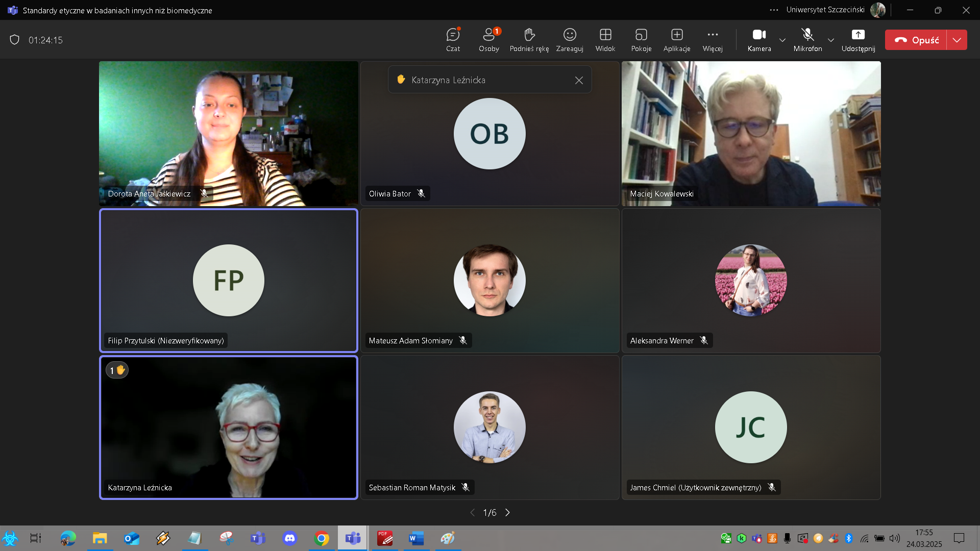Open the title bar three-dots settings menu

point(774,10)
